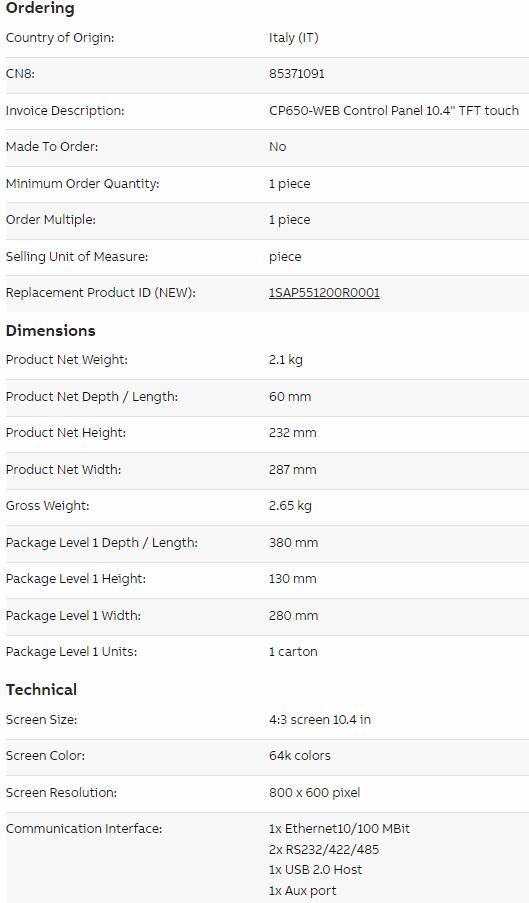529x903 pixels.
Task: Click the Package Level 1 Units value 1 carton
Action: click(293, 652)
